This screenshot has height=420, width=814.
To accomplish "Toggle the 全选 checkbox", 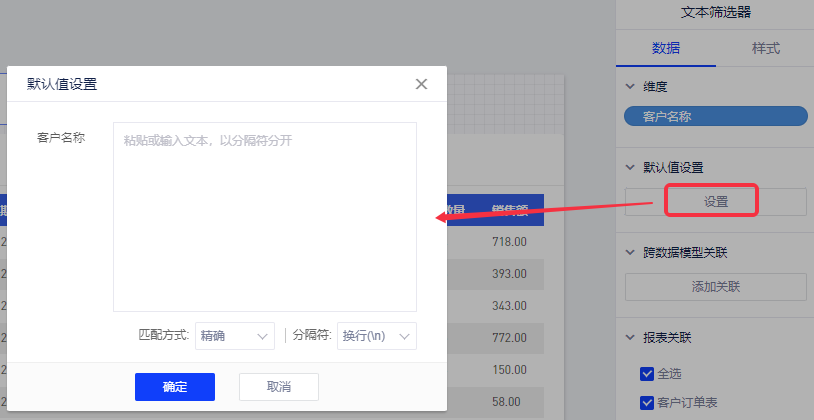I will click(x=646, y=374).
